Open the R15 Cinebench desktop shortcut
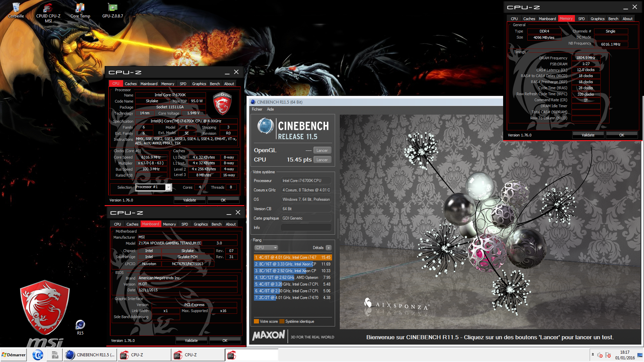This screenshot has height=362, width=644. point(80,327)
